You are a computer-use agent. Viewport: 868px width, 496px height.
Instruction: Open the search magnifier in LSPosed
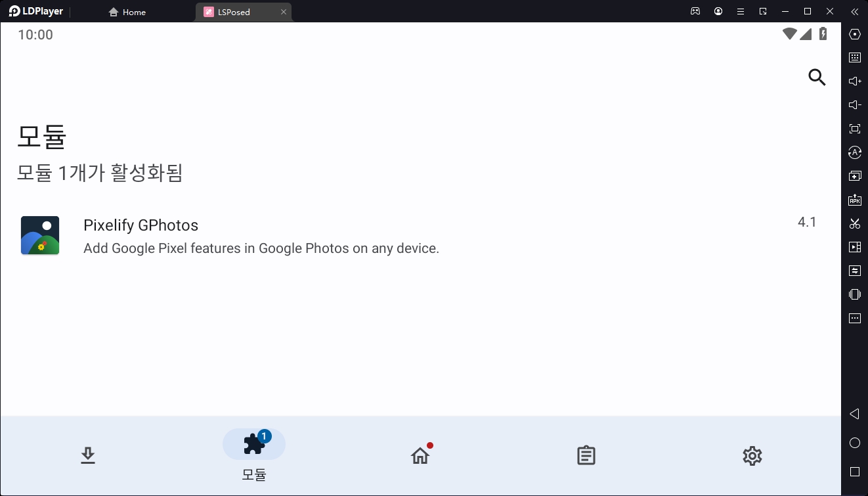click(817, 78)
